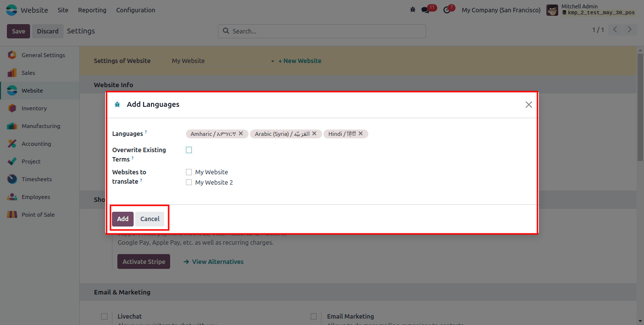Viewport: 644px width, 325px height.
Task: Click the Website app logo icon
Action: point(11,10)
